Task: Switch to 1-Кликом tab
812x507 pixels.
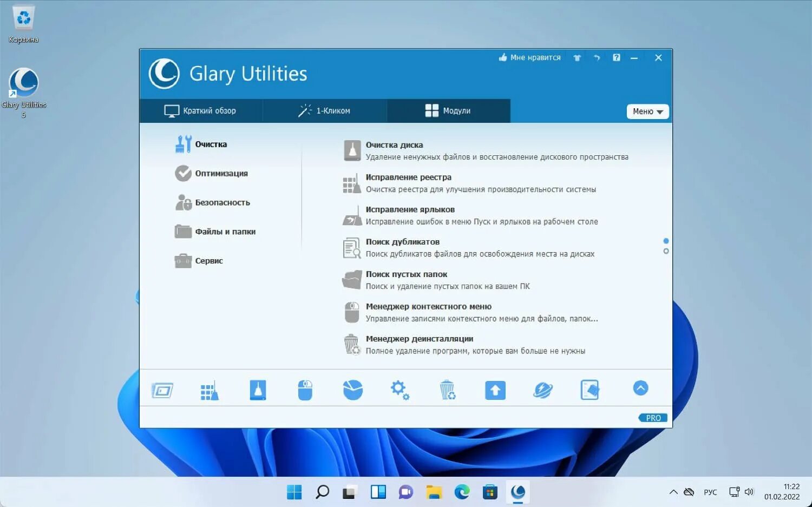Action: (x=324, y=111)
